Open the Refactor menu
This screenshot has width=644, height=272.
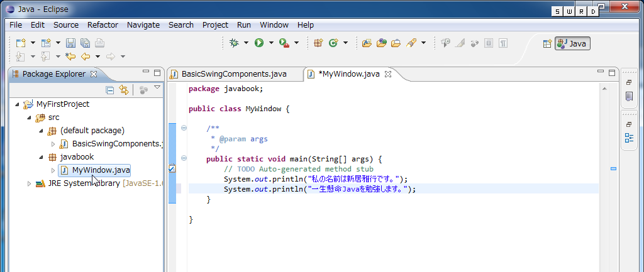(103, 25)
